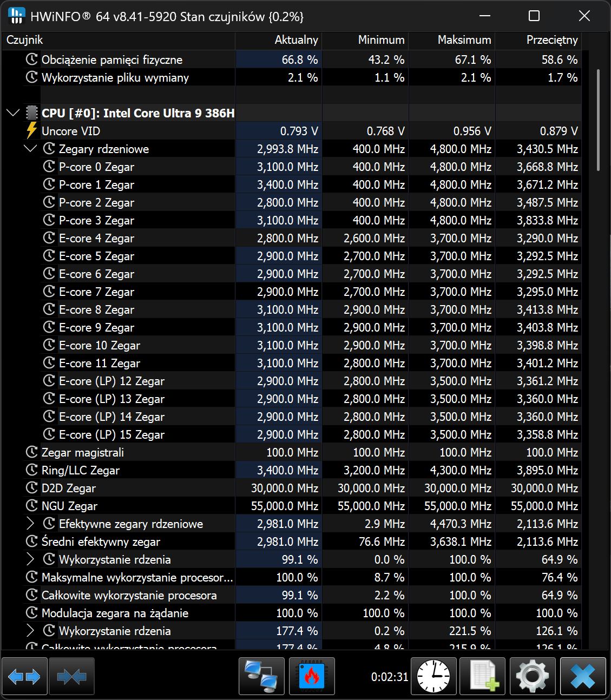Select the Ring/LLC Zegar row

point(81,470)
